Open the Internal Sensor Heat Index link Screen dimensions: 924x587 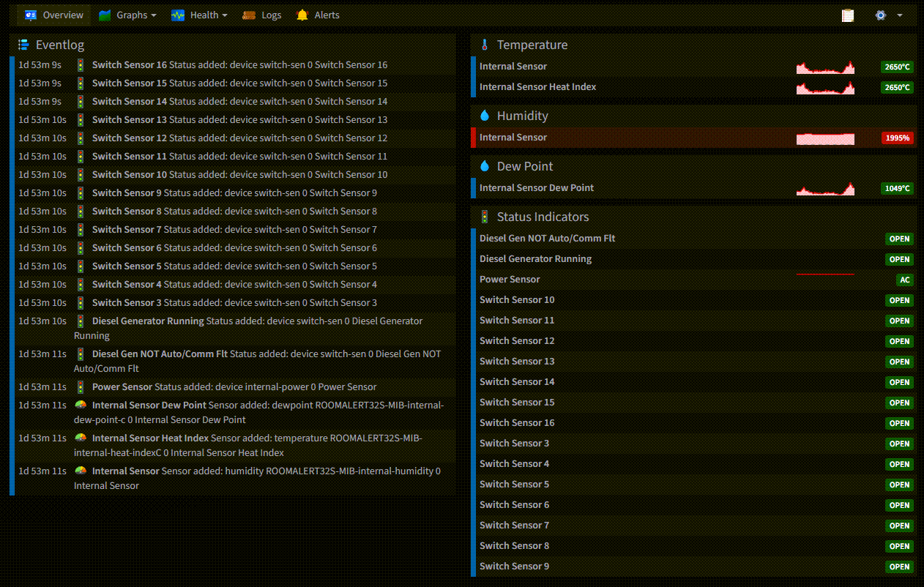pyautogui.click(x=537, y=87)
